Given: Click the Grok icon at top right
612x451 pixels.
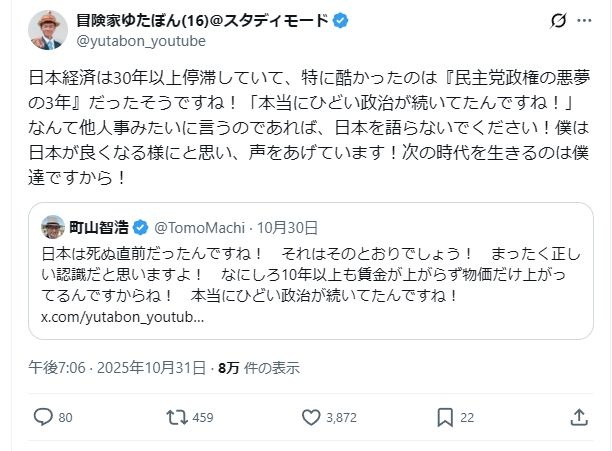Looking at the screenshot, I should [x=560, y=21].
